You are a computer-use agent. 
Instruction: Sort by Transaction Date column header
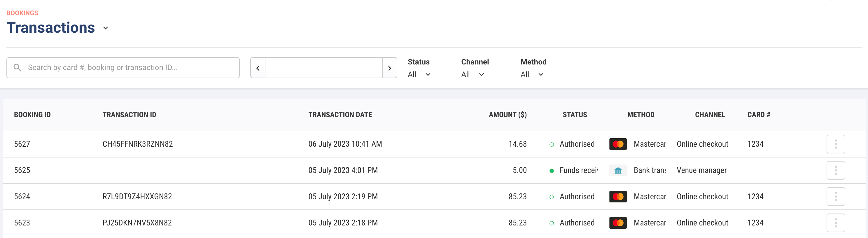[340, 115]
